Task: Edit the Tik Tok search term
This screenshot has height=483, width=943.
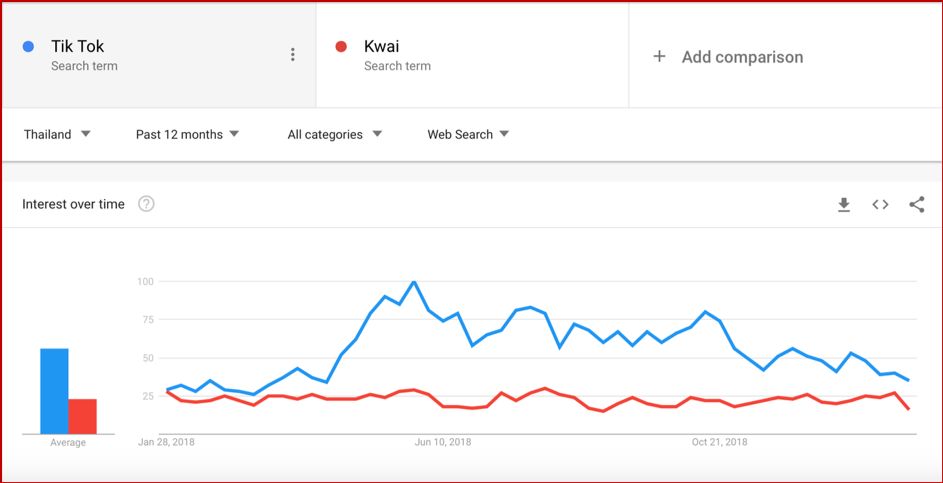Action: coord(78,47)
